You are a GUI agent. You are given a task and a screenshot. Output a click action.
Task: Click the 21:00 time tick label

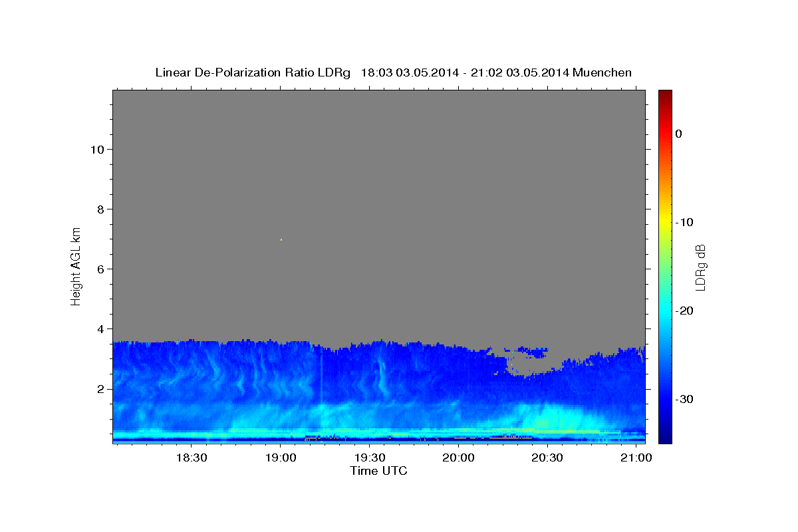[x=637, y=458]
